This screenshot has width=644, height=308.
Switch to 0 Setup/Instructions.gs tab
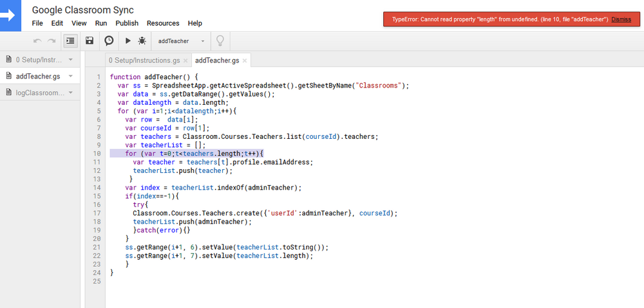pos(144,60)
